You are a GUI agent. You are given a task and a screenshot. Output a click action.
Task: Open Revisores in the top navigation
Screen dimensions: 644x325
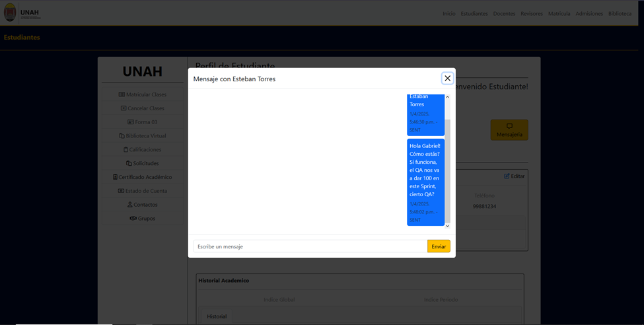[532, 14]
